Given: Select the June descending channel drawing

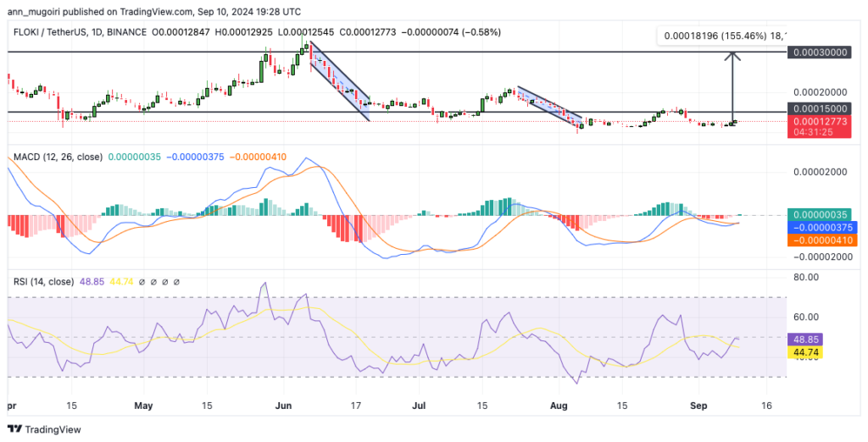Looking at the screenshot, I should (x=339, y=80).
